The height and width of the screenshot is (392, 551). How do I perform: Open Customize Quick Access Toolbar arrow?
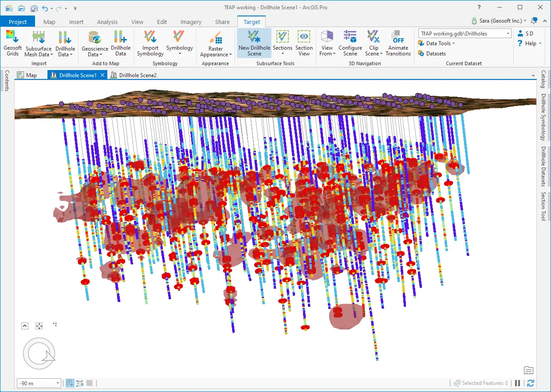pyautogui.click(x=75, y=8)
